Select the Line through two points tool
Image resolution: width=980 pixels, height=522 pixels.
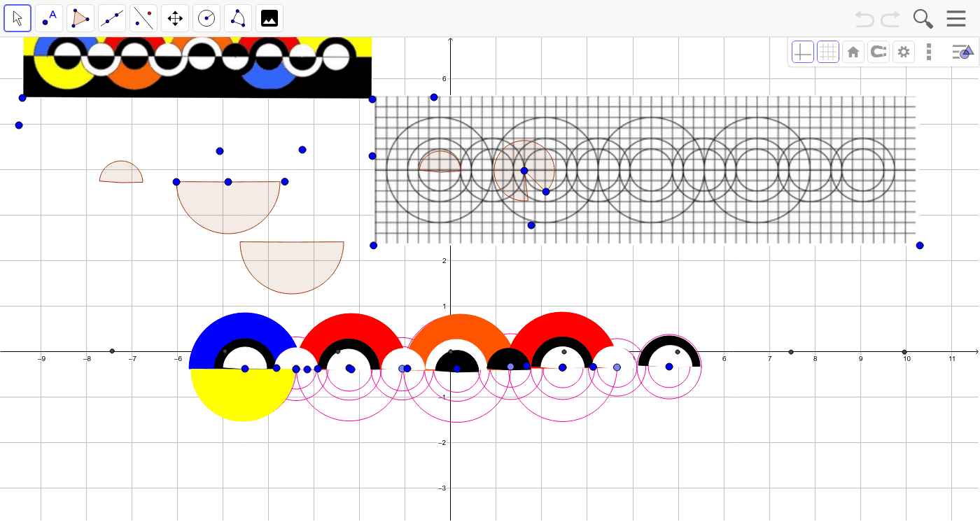click(112, 18)
